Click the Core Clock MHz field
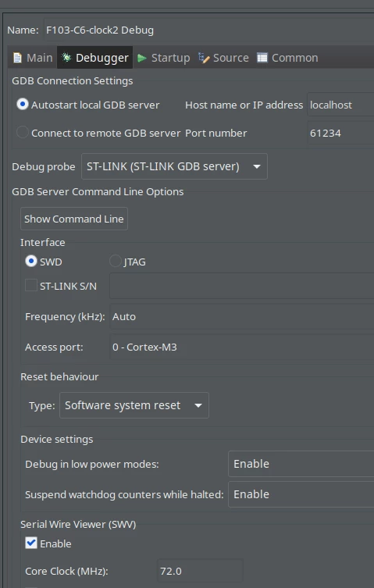 click(x=200, y=571)
